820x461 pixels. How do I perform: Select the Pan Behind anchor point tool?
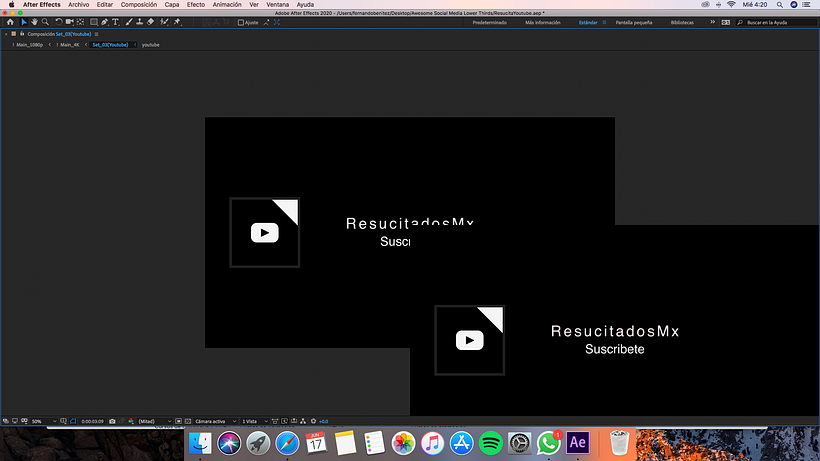coord(80,22)
